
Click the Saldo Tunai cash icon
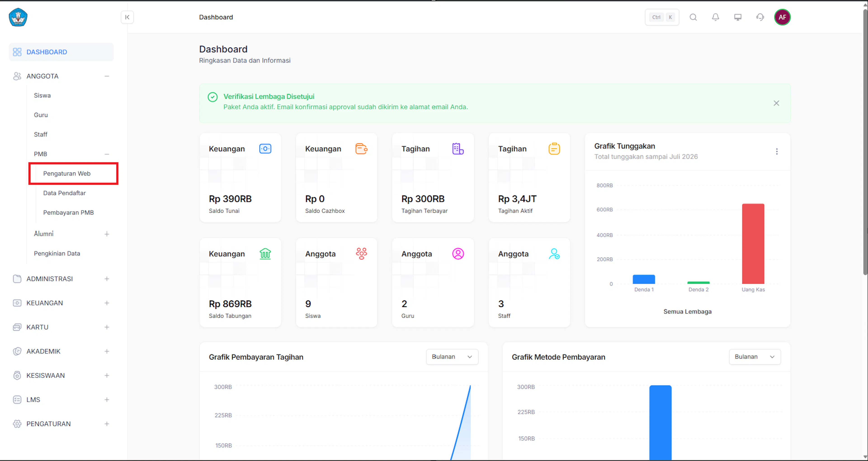[x=265, y=149]
